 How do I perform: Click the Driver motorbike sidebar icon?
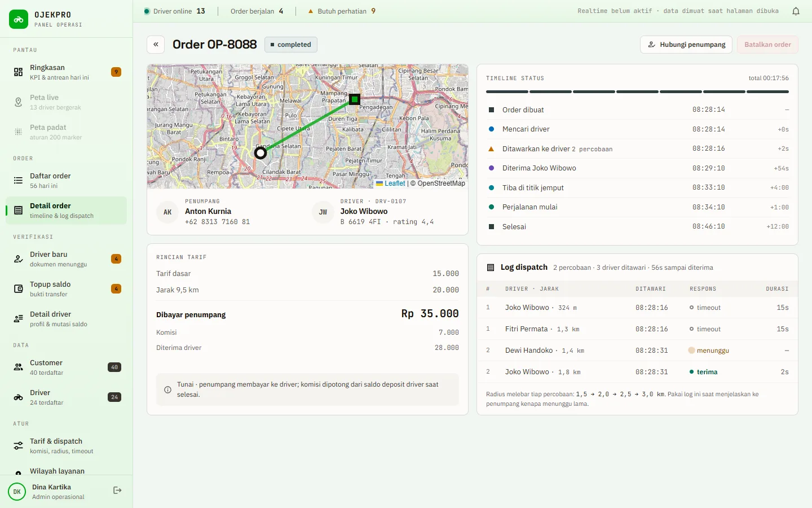pos(19,397)
